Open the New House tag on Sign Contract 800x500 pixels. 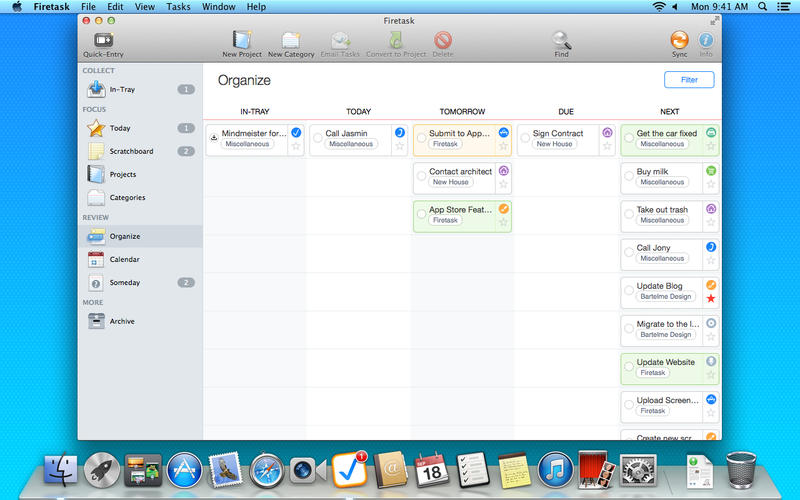[x=554, y=144]
